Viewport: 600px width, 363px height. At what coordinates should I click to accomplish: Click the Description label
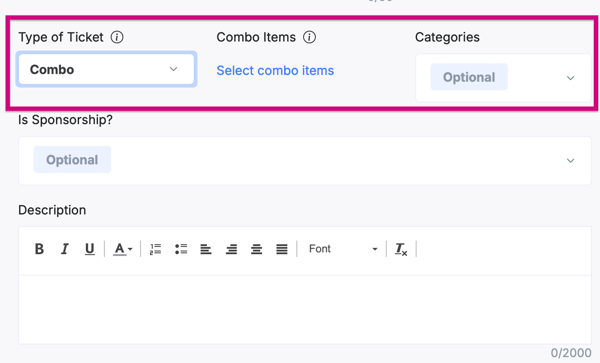[52, 210]
